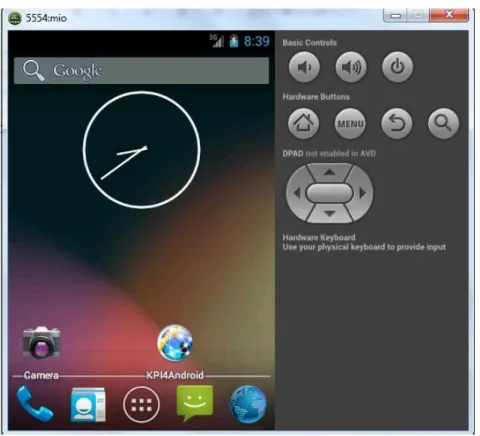Viewport: 480px width, 436px height.
Task: Open the Contacts app in the dock
Action: pyautogui.click(x=88, y=404)
